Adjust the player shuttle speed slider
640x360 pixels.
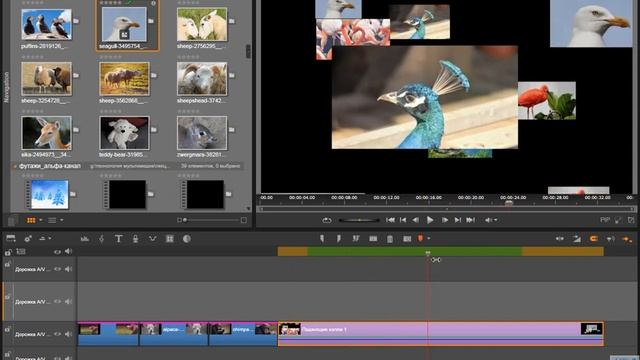click(x=359, y=220)
